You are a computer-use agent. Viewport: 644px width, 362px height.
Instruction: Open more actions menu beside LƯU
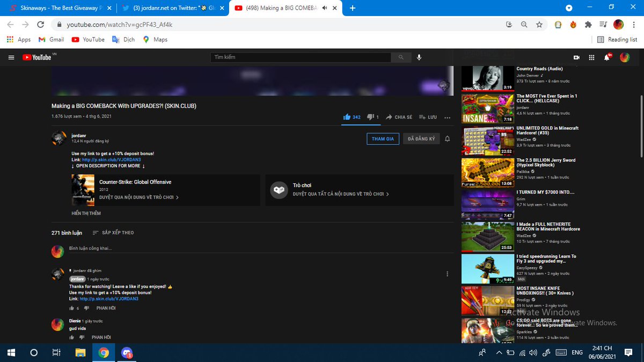click(x=448, y=117)
